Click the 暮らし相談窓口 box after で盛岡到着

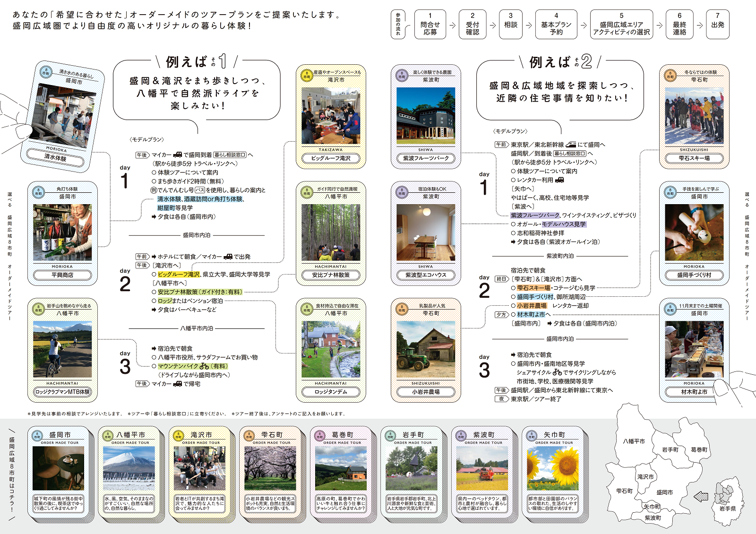[230, 155]
